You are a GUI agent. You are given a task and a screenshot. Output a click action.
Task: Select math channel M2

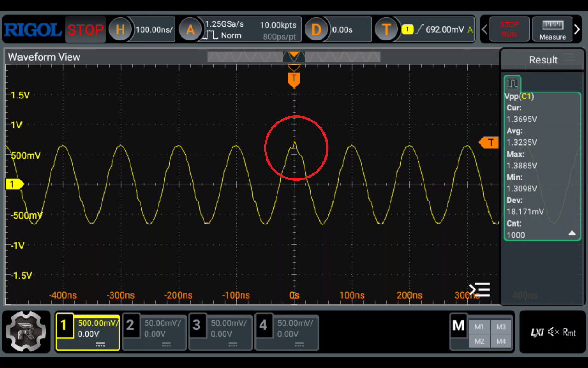click(x=479, y=341)
